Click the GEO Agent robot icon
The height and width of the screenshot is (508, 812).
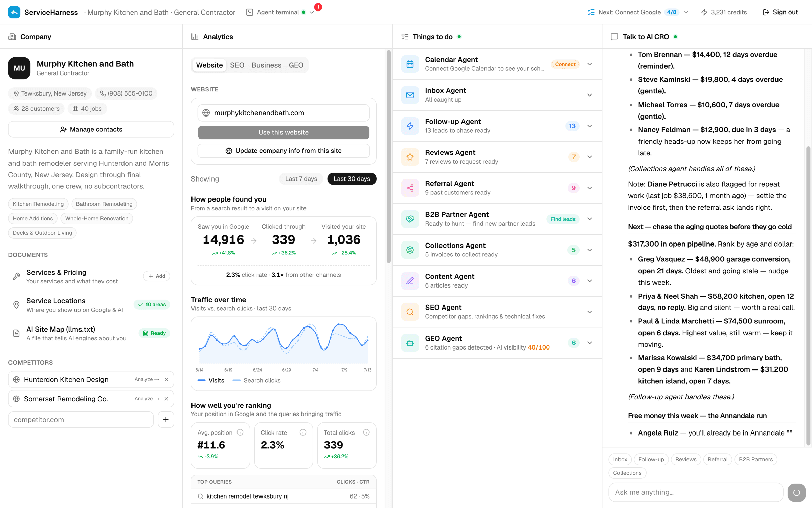click(410, 343)
